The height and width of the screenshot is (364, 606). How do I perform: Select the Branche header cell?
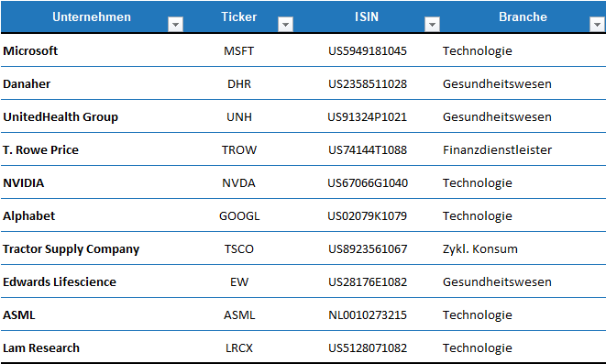coord(523,17)
